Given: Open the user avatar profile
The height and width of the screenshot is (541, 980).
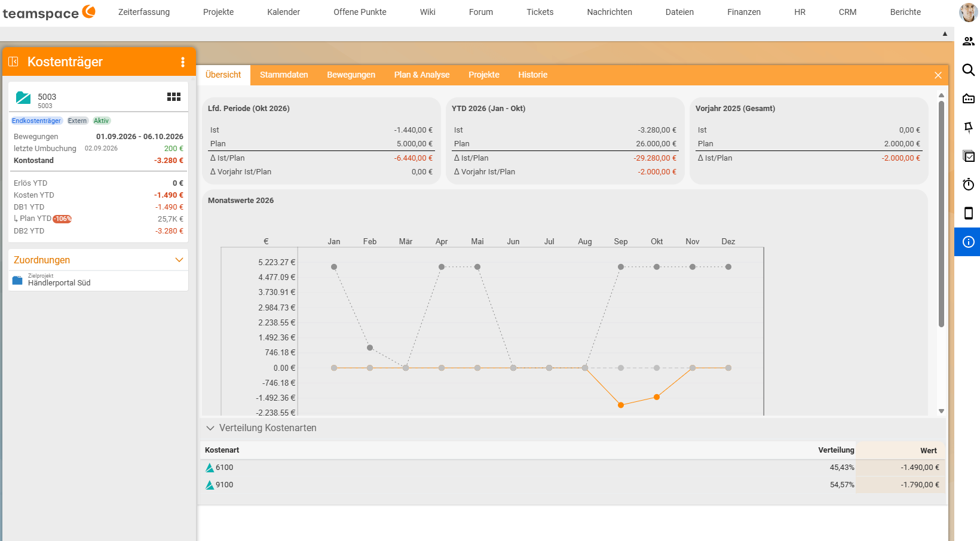Looking at the screenshot, I should [968, 12].
